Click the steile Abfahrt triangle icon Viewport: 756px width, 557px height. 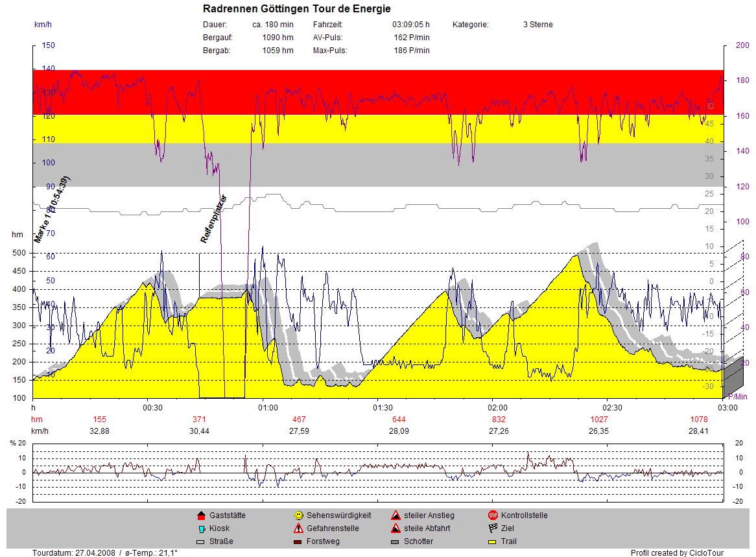[x=396, y=528]
